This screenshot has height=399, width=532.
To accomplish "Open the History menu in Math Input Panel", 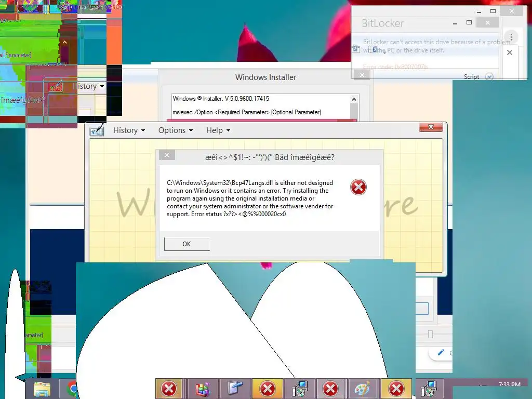I will tap(129, 130).
